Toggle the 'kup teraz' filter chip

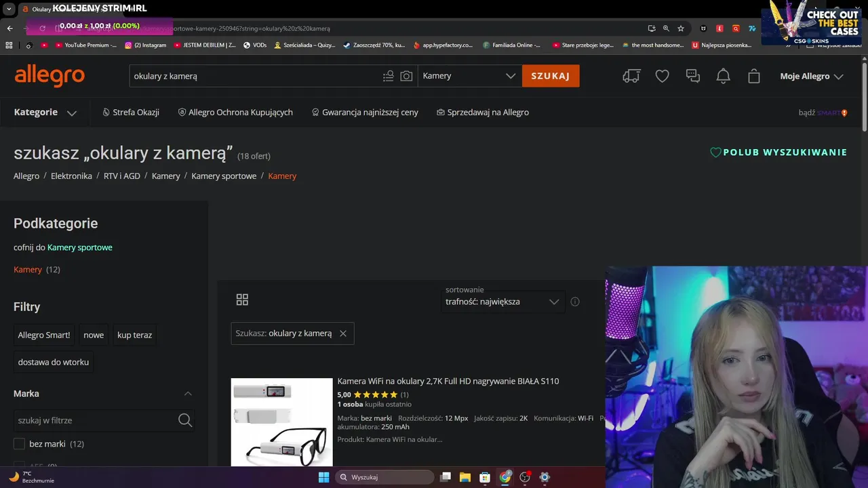pyautogui.click(x=134, y=335)
